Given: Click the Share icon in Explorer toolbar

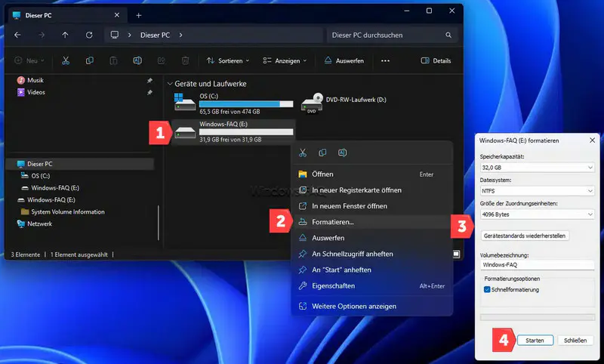Looking at the screenshot, I should click(x=162, y=60).
